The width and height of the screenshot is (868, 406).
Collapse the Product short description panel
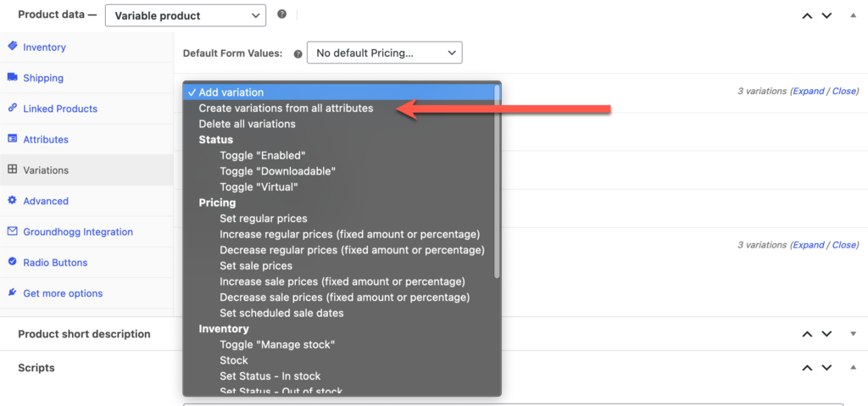[x=852, y=334]
